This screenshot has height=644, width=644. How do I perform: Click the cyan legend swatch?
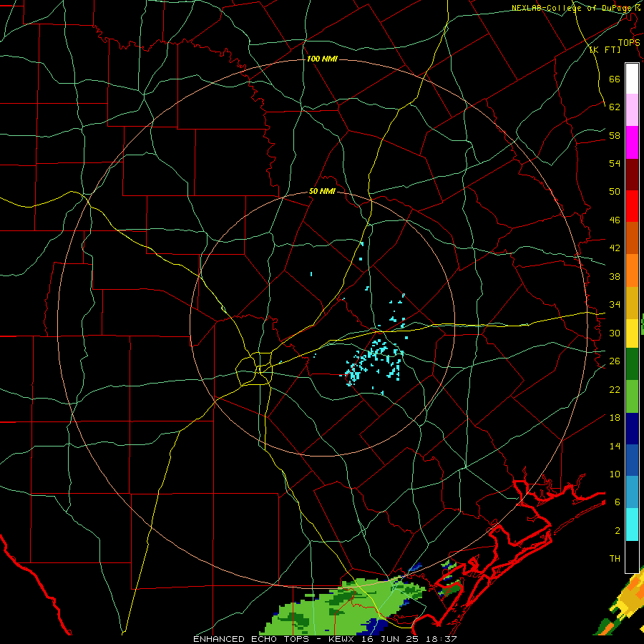click(632, 525)
